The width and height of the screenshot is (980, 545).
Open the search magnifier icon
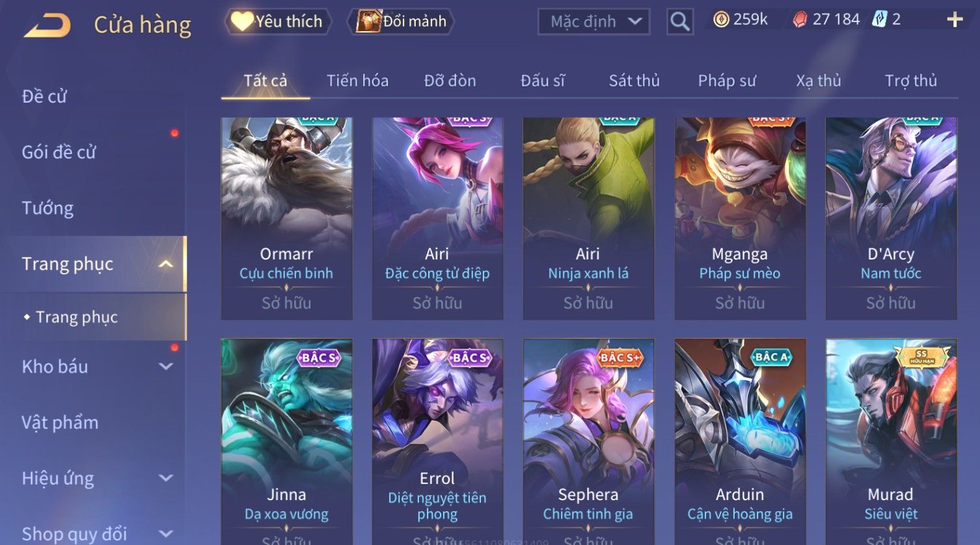click(x=680, y=22)
